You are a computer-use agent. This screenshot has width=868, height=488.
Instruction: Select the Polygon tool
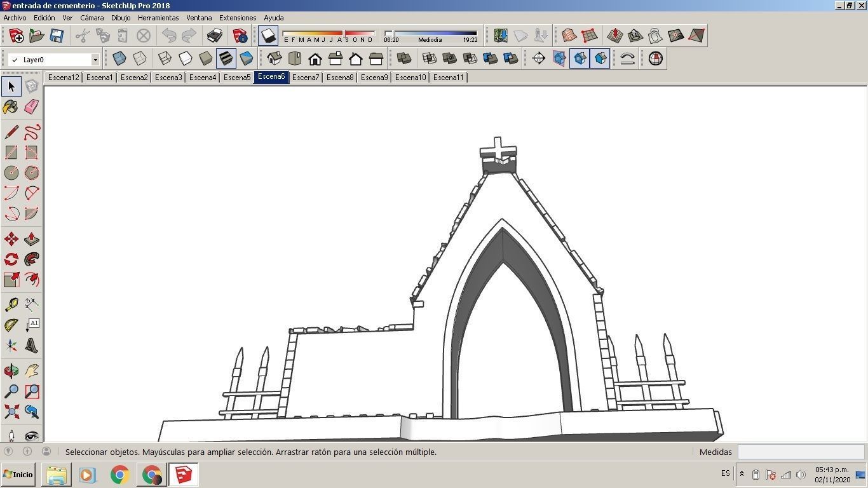tap(32, 173)
